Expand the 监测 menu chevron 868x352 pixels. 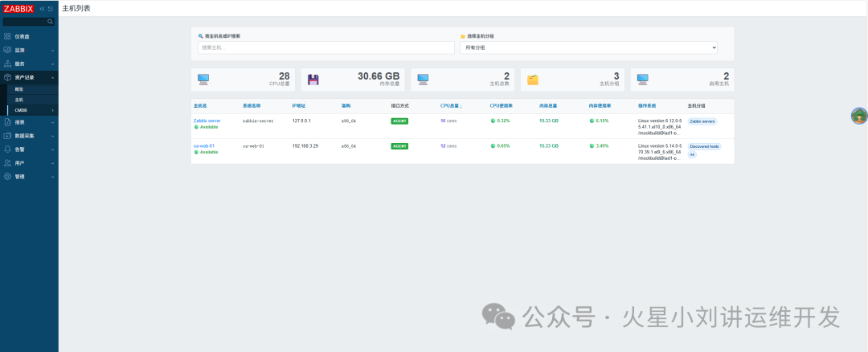click(x=52, y=51)
